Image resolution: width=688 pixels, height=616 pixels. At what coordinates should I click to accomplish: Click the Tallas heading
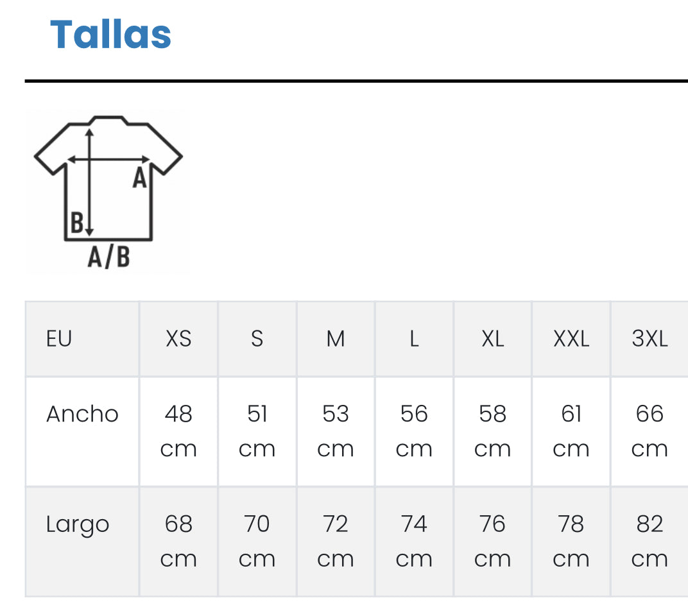tap(111, 34)
